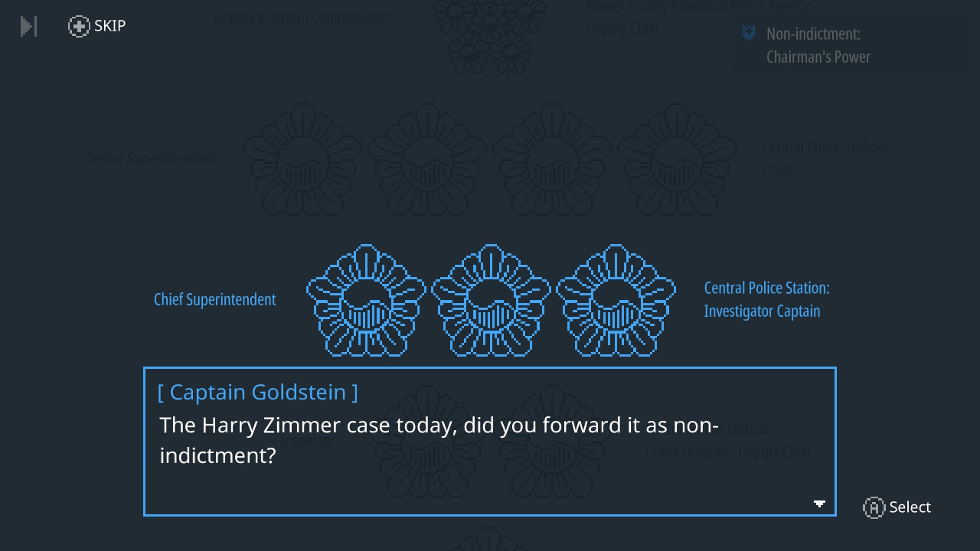Select the faded Deputy Assistant Commissioner label

(x=303, y=17)
